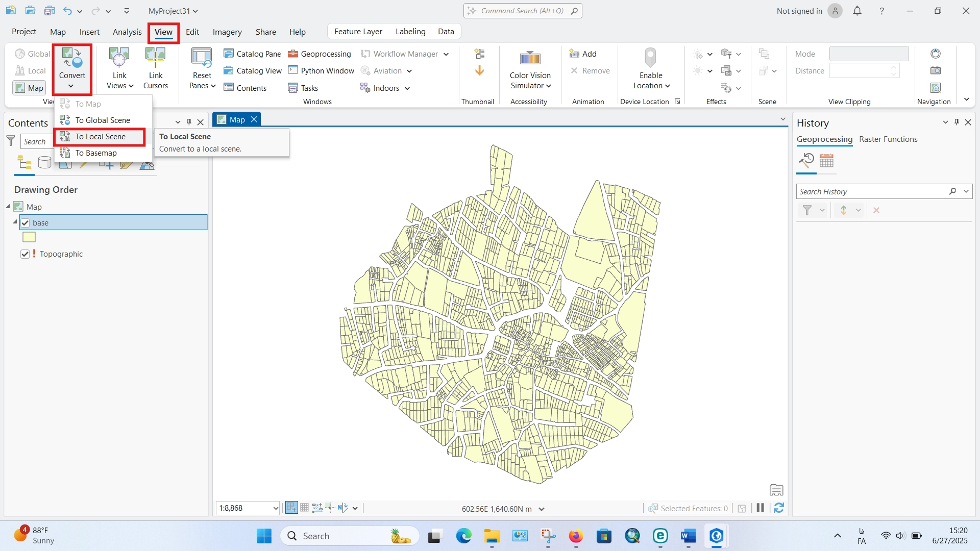Open Word from the taskbar
Screen dimensions: 980x551
(688, 536)
